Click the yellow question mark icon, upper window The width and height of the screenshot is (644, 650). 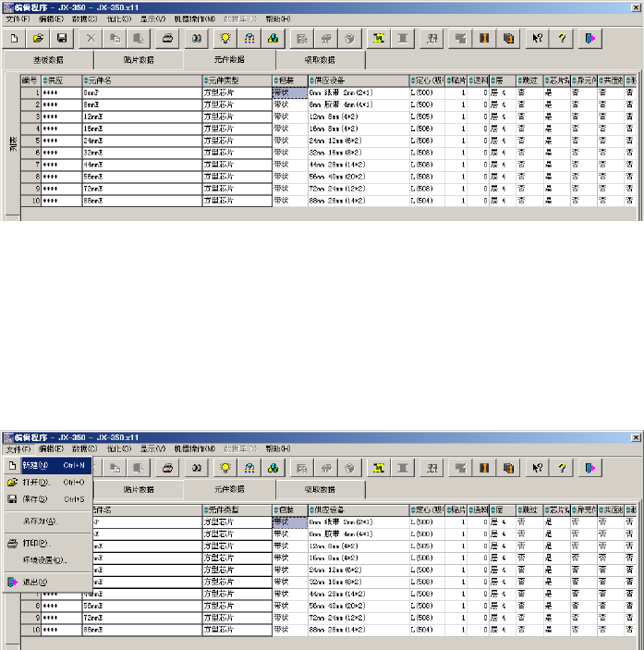click(x=561, y=39)
